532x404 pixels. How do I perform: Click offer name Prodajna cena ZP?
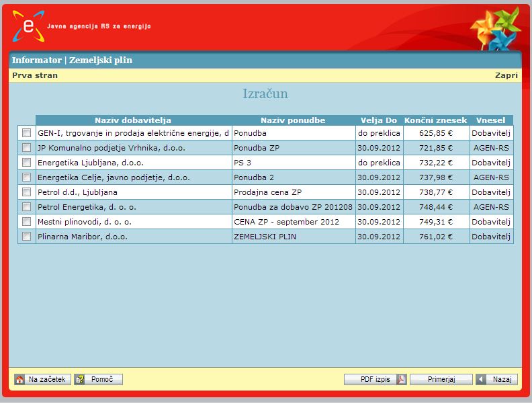[x=268, y=192]
